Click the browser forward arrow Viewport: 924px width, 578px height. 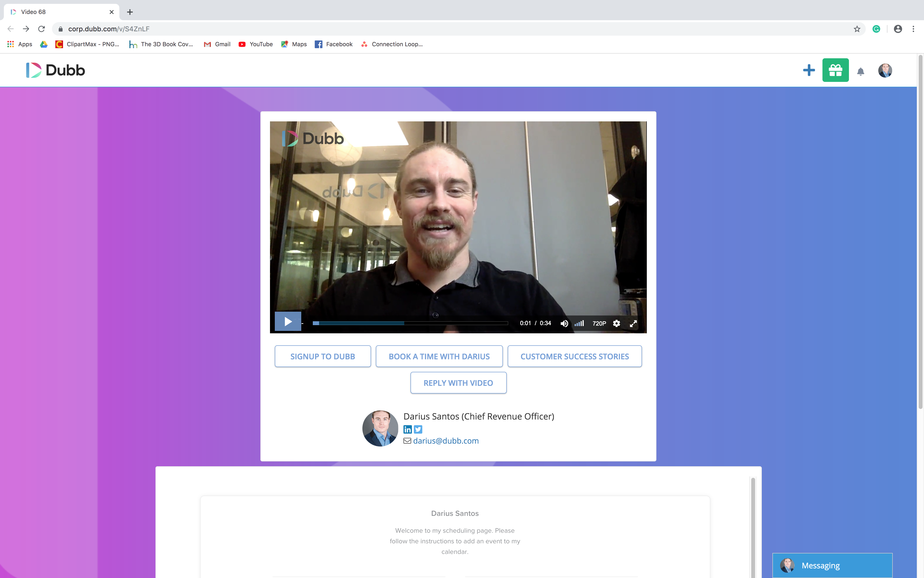coord(26,29)
